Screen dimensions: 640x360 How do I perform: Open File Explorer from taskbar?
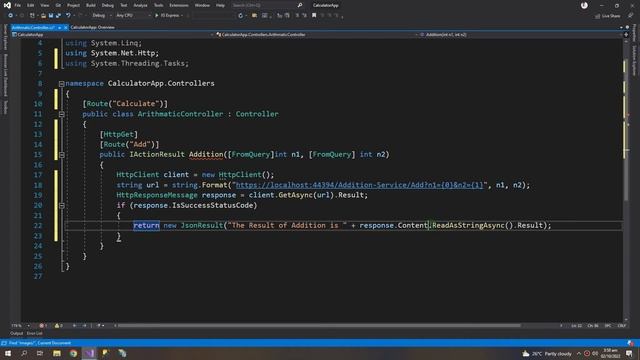[x=57, y=353]
